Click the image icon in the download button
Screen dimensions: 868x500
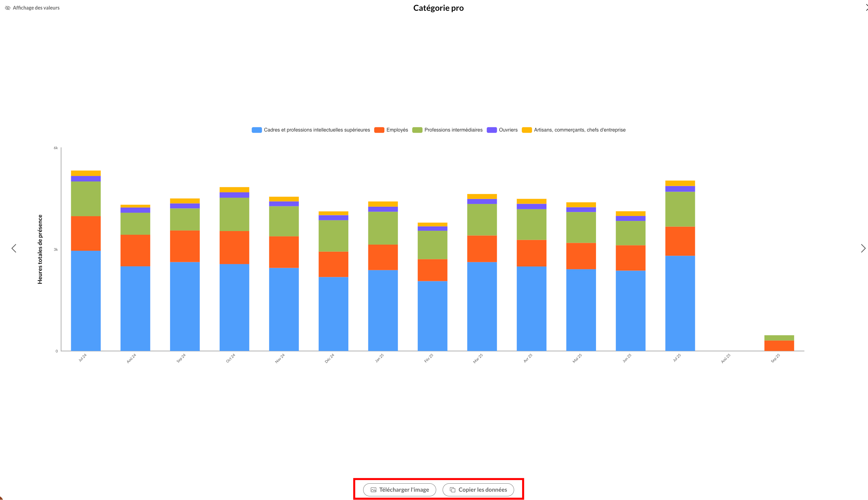point(373,490)
